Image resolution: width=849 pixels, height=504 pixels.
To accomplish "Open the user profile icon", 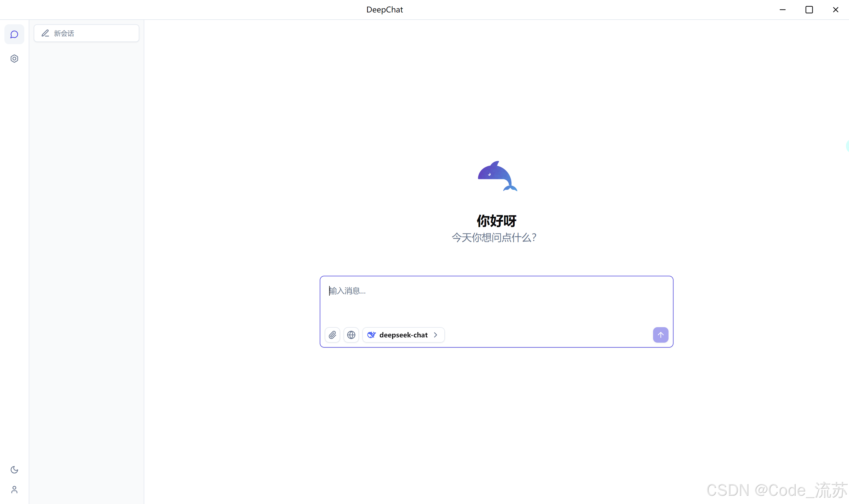I will 14,489.
